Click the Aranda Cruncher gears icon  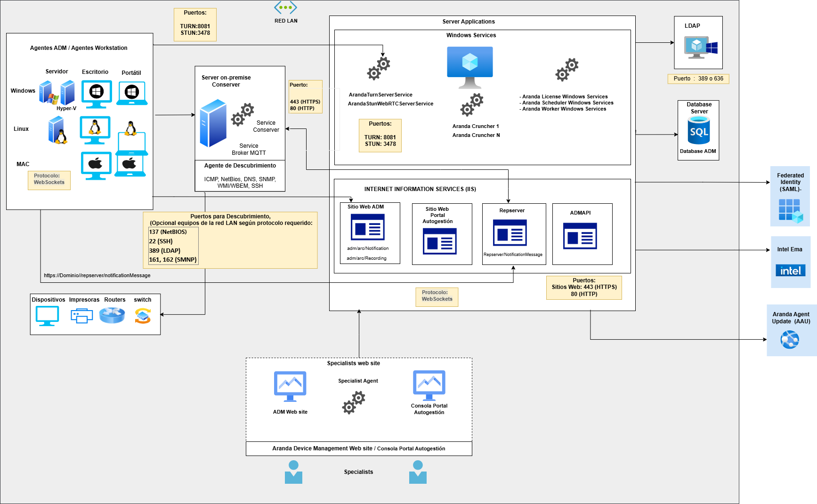coord(472,104)
